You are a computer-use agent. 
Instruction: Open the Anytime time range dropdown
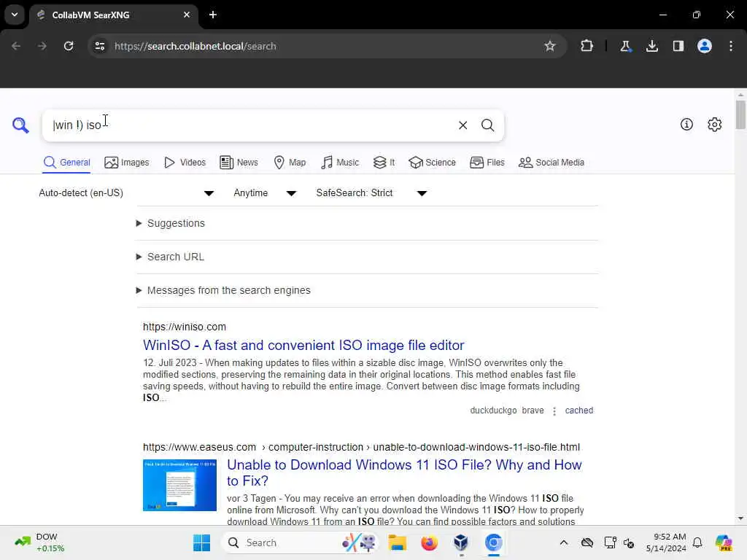coord(265,192)
